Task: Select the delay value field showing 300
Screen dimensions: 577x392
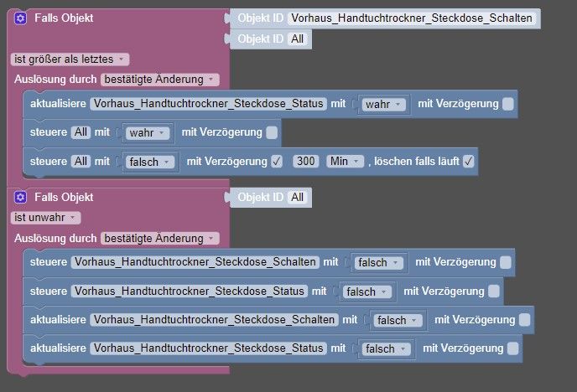Action: (x=306, y=162)
